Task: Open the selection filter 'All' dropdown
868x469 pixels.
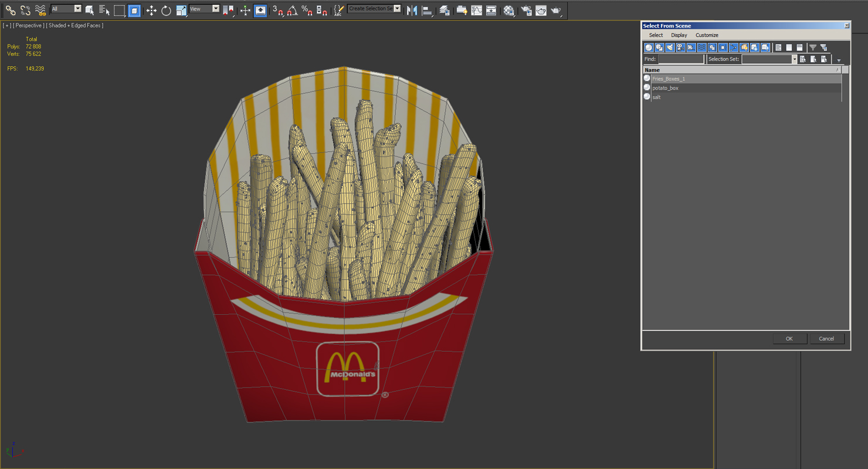Action: click(66, 9)
